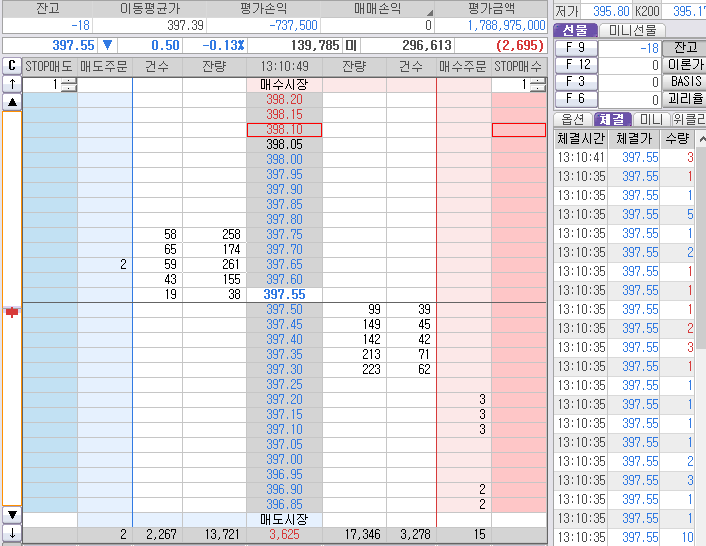The height and width of the screenshot is (546, 706).
Task: Click the 괴리율 button
Action: pyautogui.click(x=685, y=99)
